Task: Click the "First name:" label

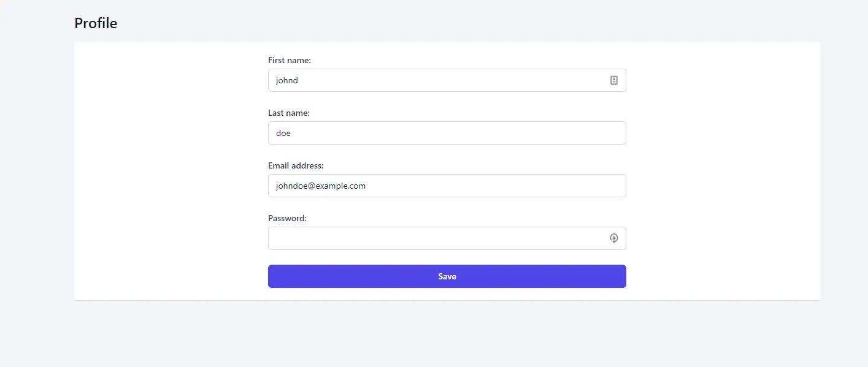Action: click(290, 60)
